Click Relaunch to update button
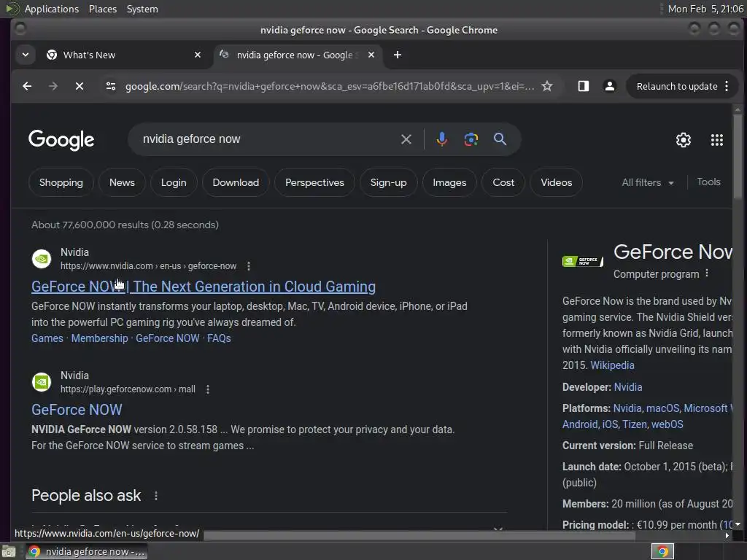The image size is (747, 560). pyautogui.click(x=677, y=86)
